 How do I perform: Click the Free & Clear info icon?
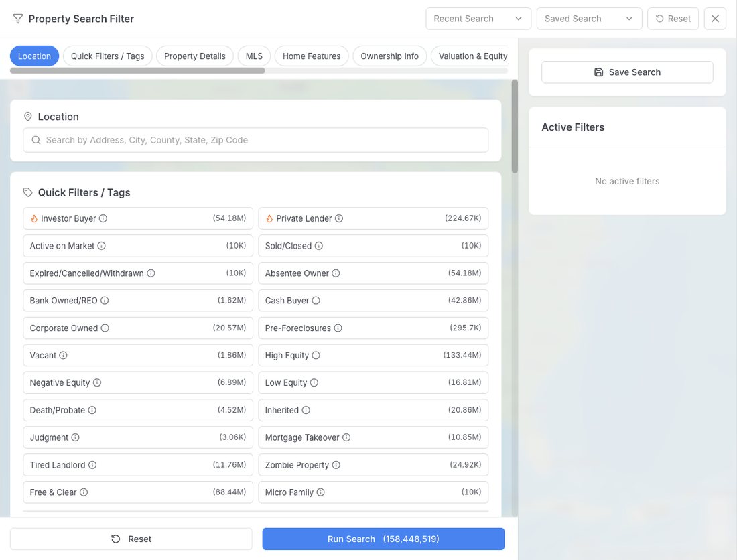pos(84,492)
